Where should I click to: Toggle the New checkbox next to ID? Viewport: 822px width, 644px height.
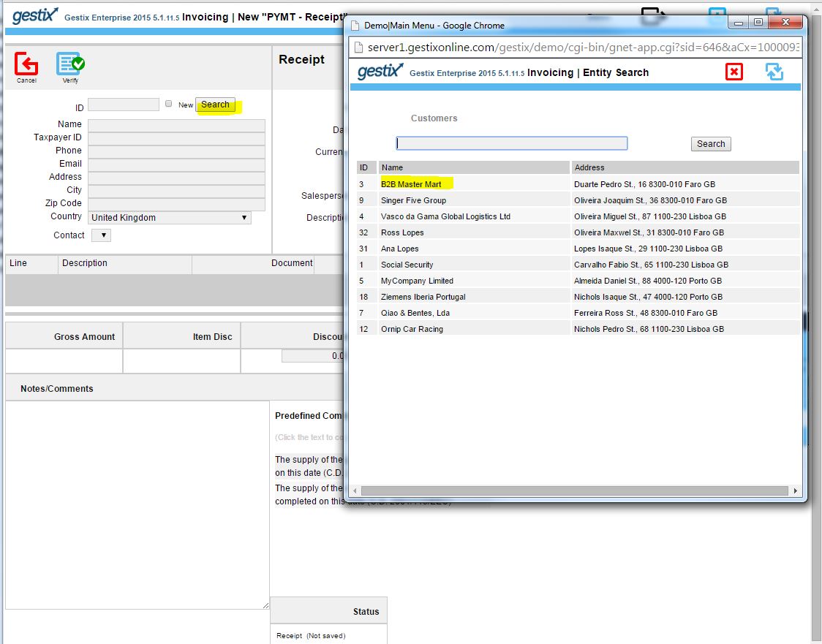pos(168,104)
